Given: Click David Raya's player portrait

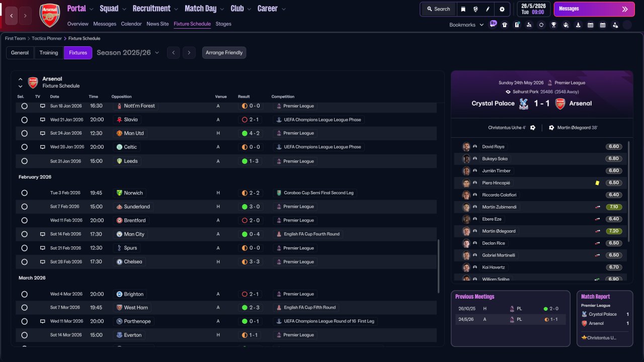Looking at the screenshot, I should coord(466,147).
